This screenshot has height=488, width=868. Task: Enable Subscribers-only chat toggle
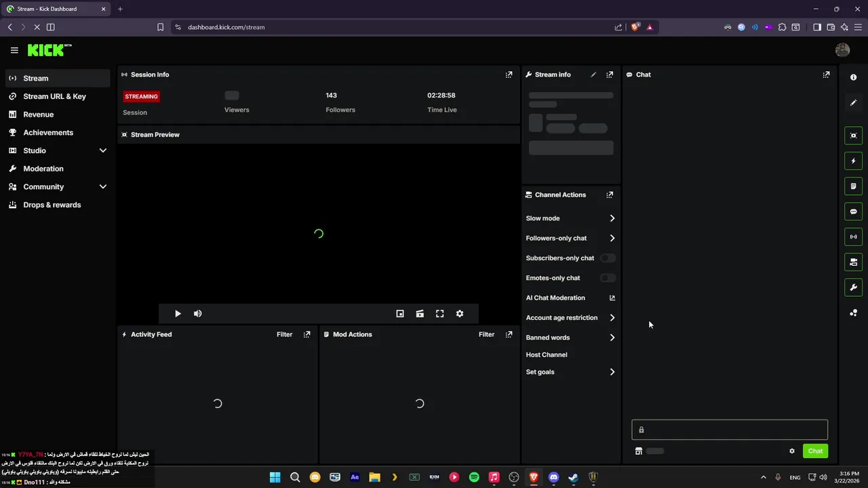tap(608, 258)
